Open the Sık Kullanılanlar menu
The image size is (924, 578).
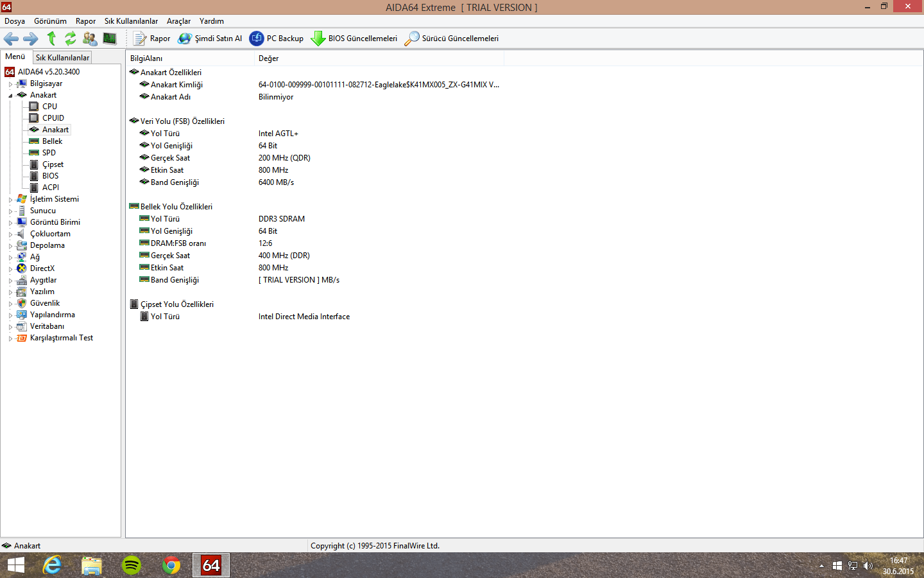pyautogui.click(x=131, y=21)
